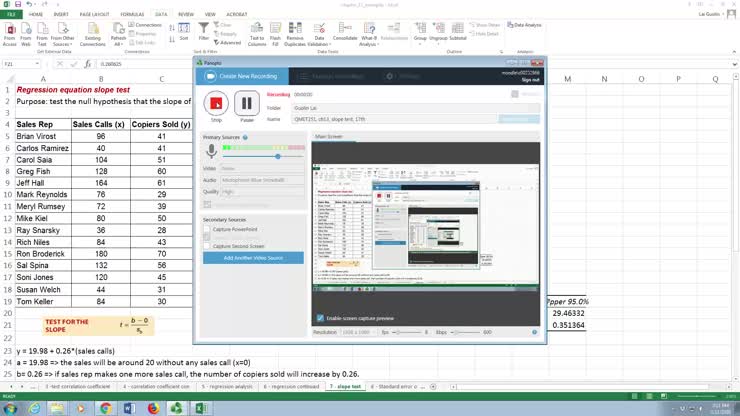Pause the Panopto recording
The height and width of the screenshot is (416, 740).
[x=246, y=102]
